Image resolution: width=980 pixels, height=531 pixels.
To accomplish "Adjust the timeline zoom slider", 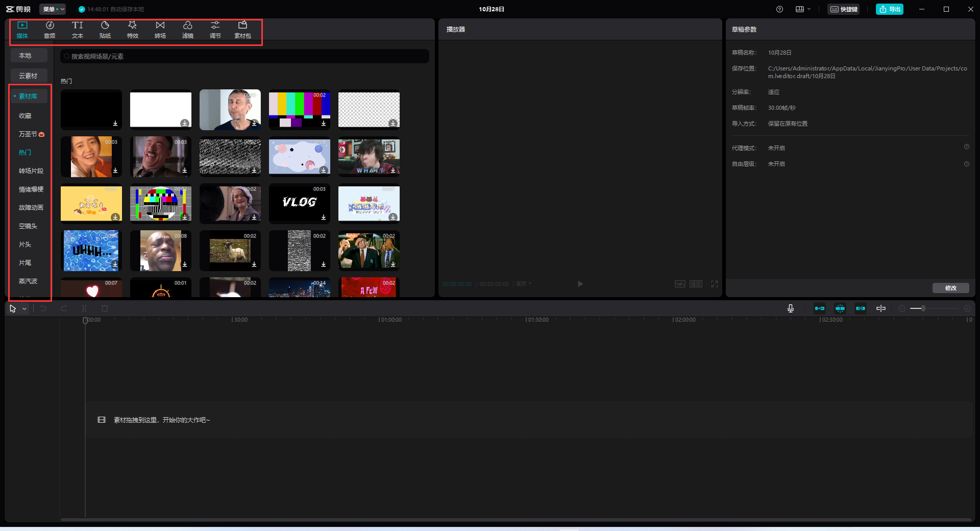I will coord(923,308).
